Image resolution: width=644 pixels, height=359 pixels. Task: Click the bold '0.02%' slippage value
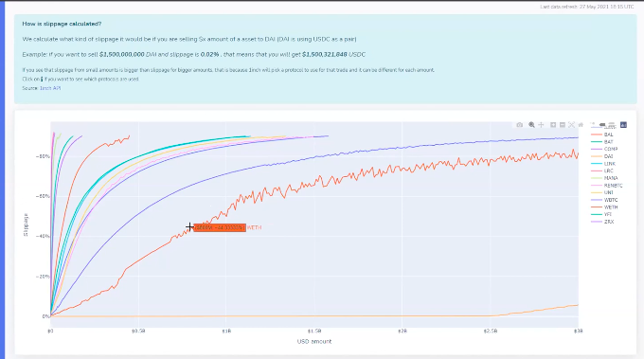209,54
